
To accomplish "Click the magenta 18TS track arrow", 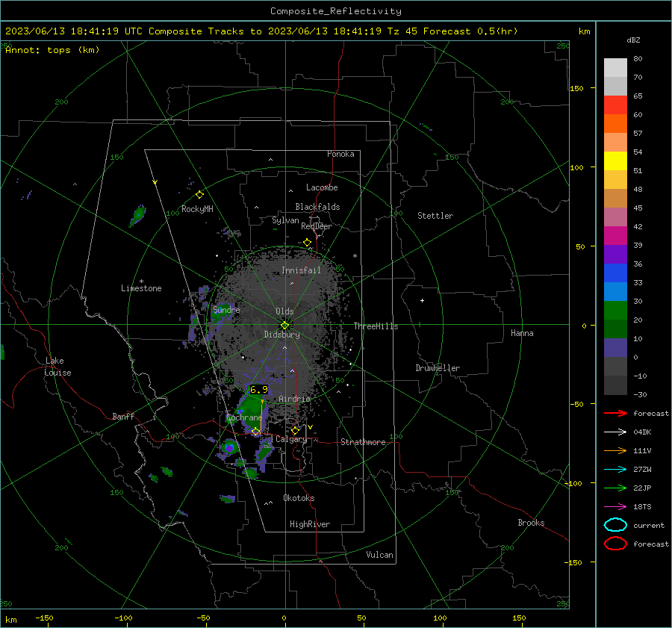I will point(615,507).
